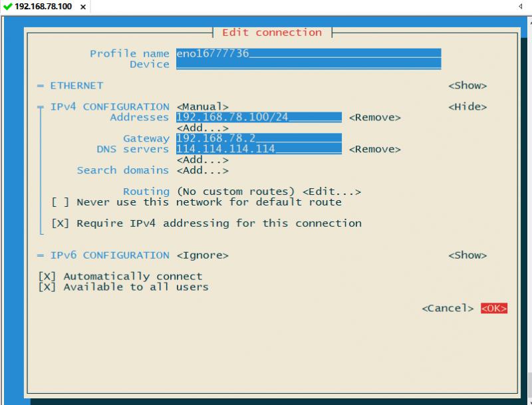Click the (No custom routes) text
532x405 pixels.
click(x=235, y=192)
